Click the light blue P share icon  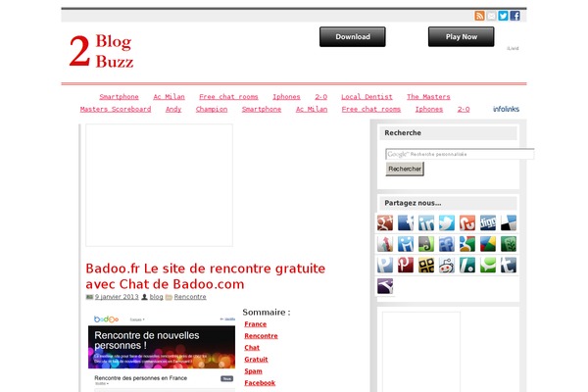pyautogui.click(x=385, y=265)
